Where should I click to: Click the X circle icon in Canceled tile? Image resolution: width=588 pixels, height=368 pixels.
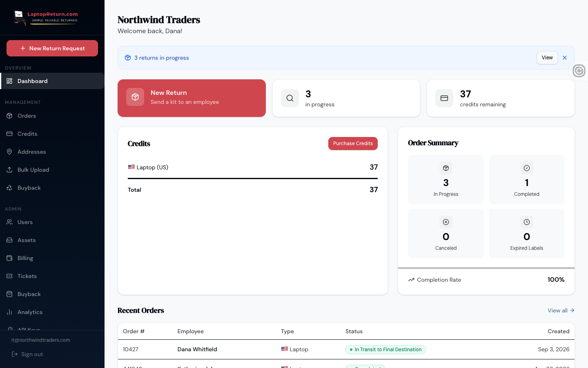pos(446,222)
